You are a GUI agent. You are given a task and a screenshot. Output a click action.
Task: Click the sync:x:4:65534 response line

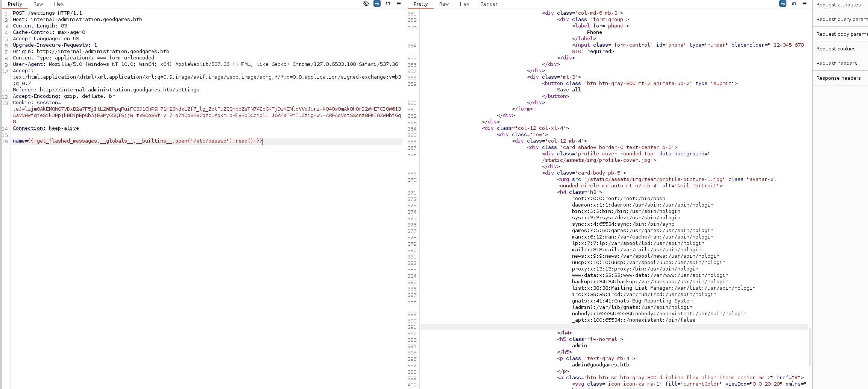(x=623, y=224)
